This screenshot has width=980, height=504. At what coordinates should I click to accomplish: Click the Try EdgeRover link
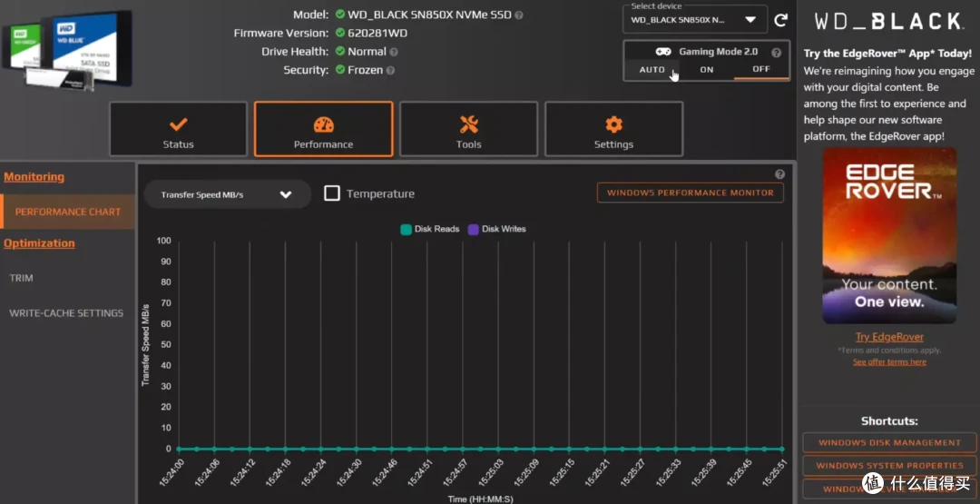click(x=889, y=337)
